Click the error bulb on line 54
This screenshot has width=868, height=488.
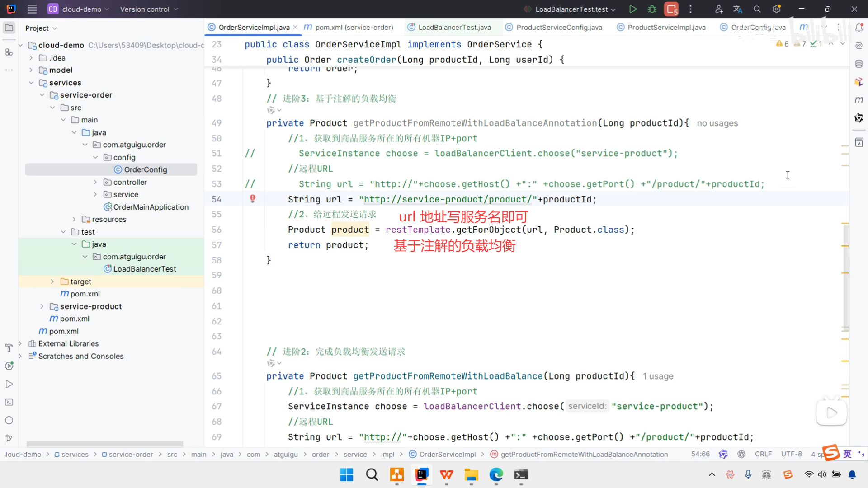[x=253, y=199]
